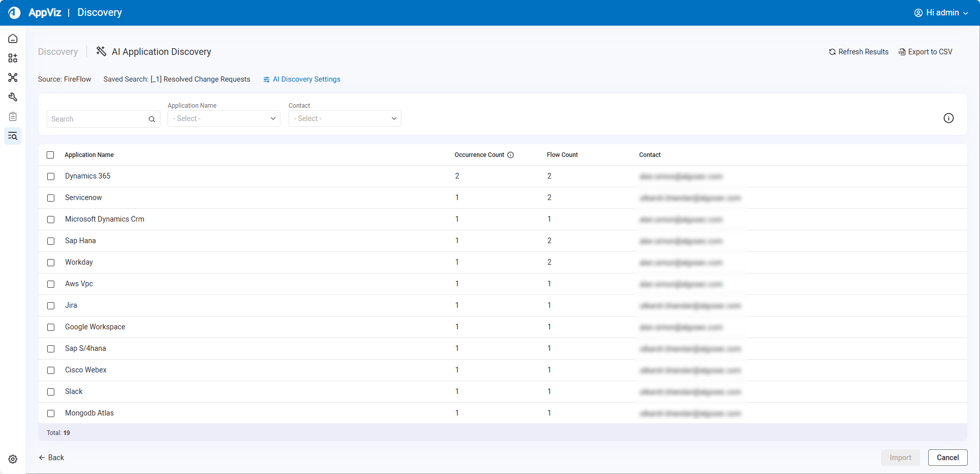The height and width of the screenshot is (474, 980).
Task: Select the Workday application checkbox
Action: (x=51, y=263)
